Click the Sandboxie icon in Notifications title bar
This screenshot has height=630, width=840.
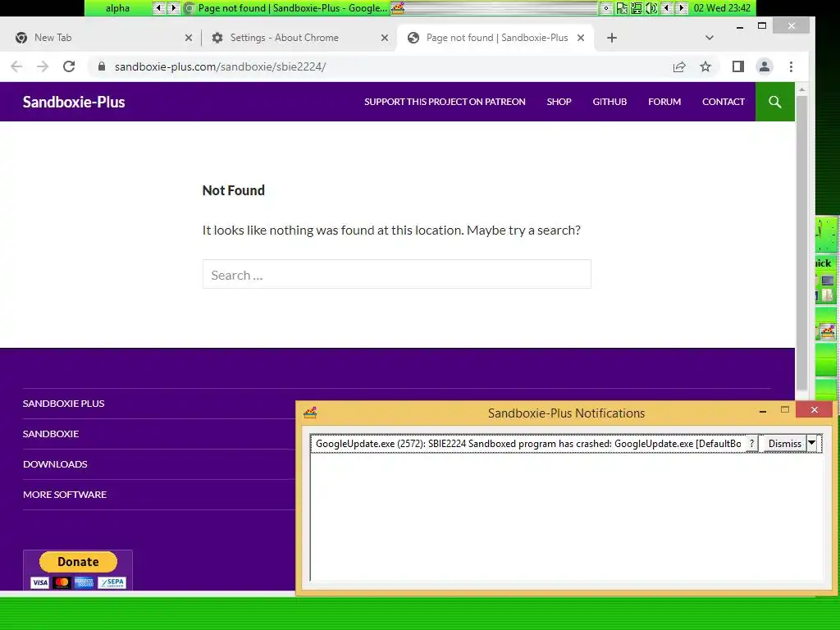pyautogui.click(x=310, y=413)
